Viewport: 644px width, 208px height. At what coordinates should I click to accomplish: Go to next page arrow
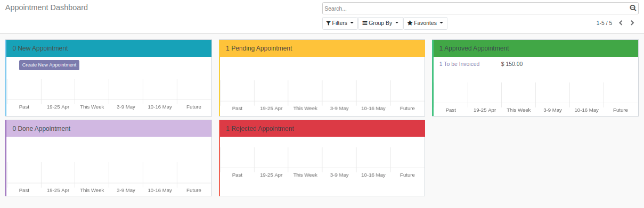pyautogui.click(x=632, y=23)
